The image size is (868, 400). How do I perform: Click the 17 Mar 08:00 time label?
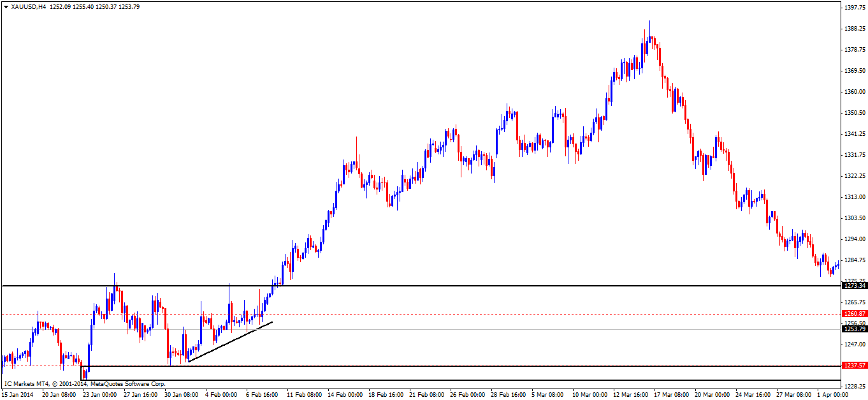pyautogui.click(x=671, y=395)
